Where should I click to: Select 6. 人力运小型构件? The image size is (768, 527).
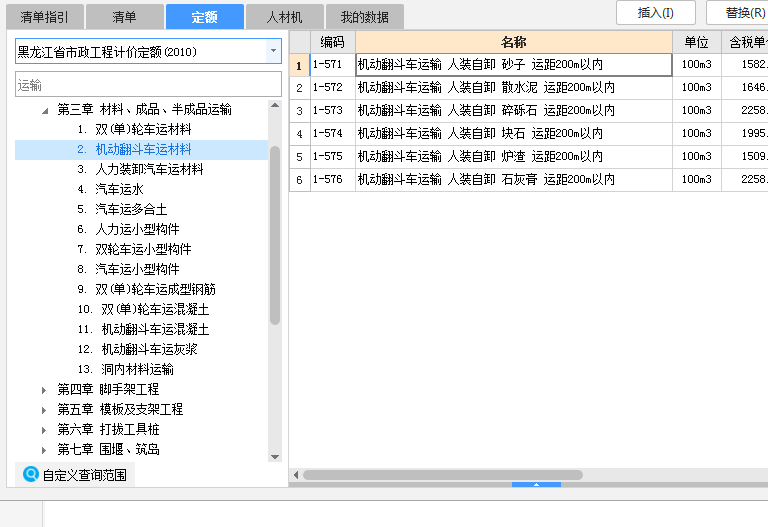point(128,229)
